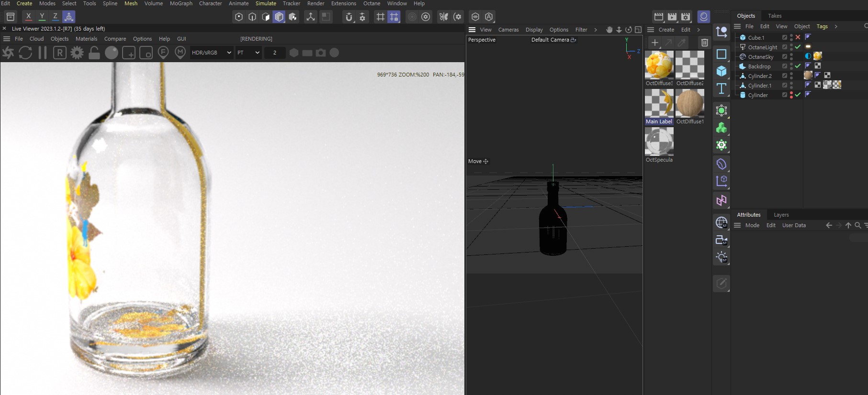Screen dimensions: 868x395
Task: Toggle the coordinate system icon
Action: pos(69,17)
